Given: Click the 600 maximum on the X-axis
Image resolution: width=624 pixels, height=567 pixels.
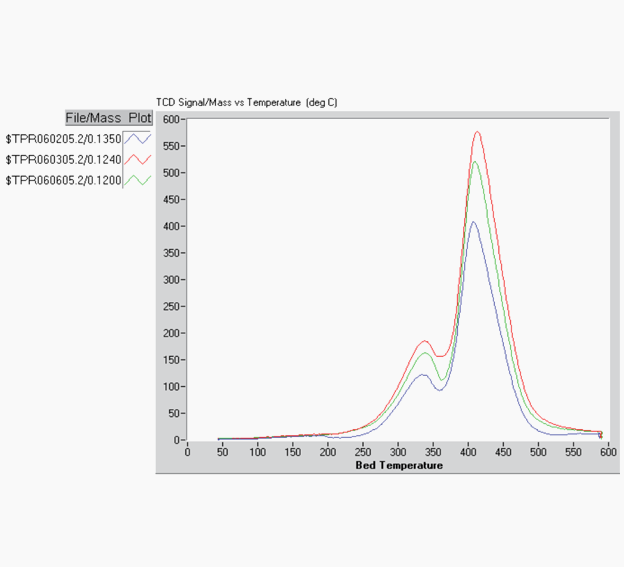Looking at the screenshot, I should point(608,452).
